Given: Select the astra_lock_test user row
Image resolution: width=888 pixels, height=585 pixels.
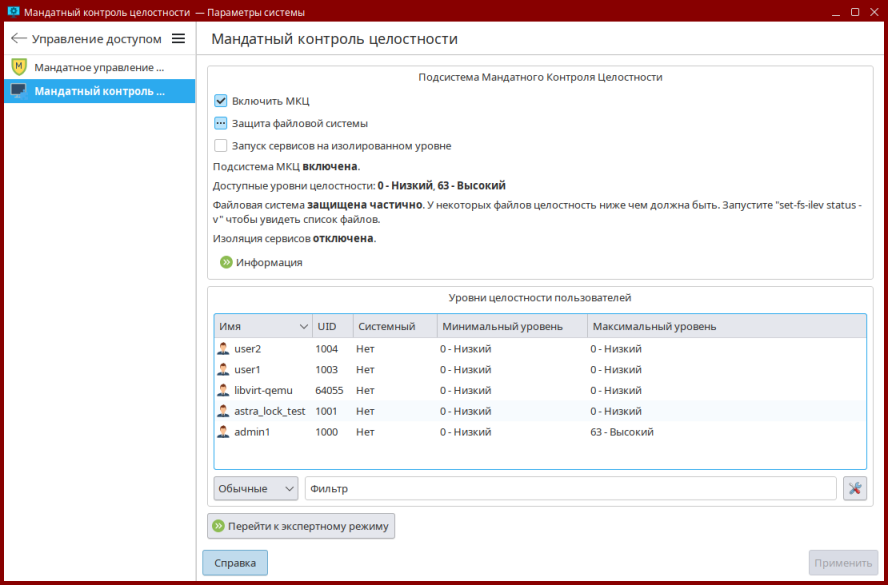Looking at the screenshot, I should pos(269,411).
